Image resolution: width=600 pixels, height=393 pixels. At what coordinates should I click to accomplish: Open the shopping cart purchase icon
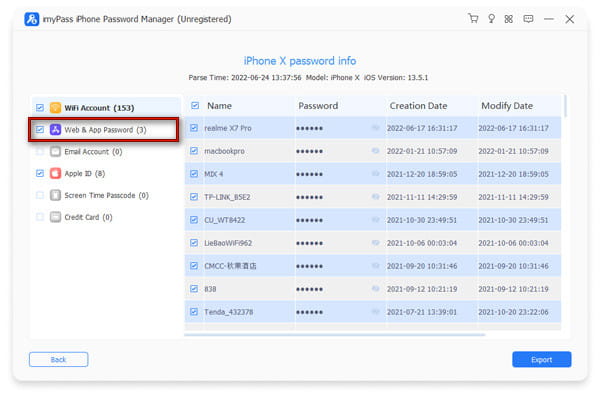point(473,18)
